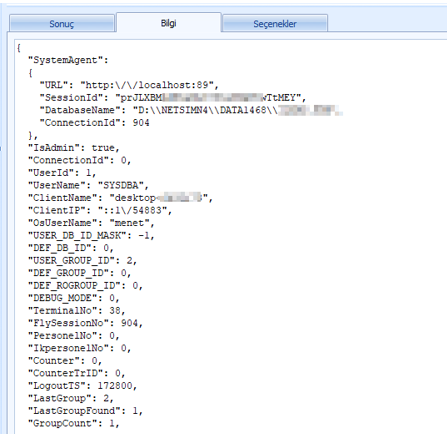447x434 pixels.
Task: Click the "LastGroup": 2 line
Action: (x=71, y=398)
